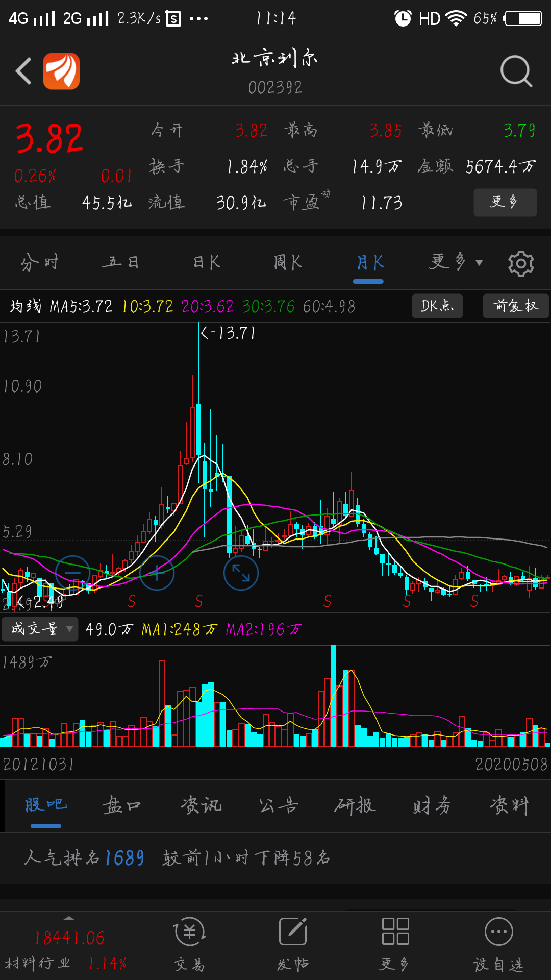Tap the stock code 002392
Screen dimensions: 551x980
coord(275,88)
